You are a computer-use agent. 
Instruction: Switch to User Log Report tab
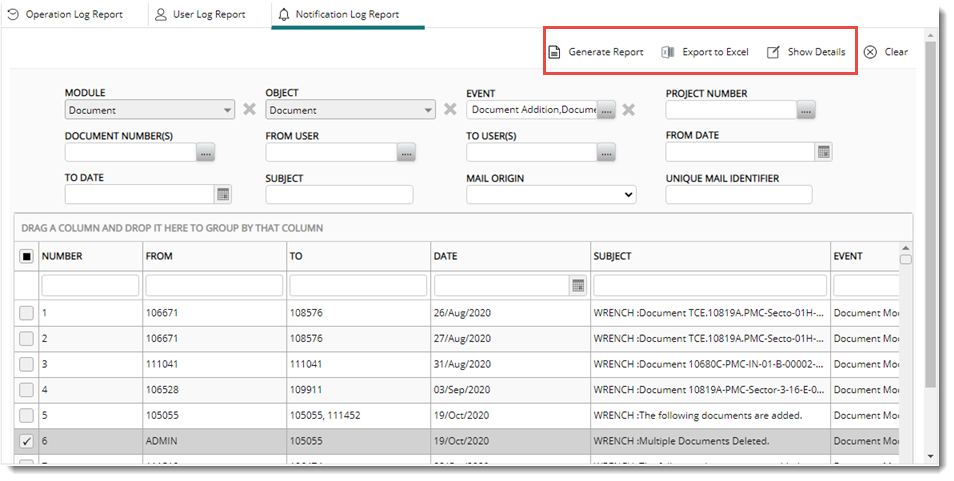point(209,14)
